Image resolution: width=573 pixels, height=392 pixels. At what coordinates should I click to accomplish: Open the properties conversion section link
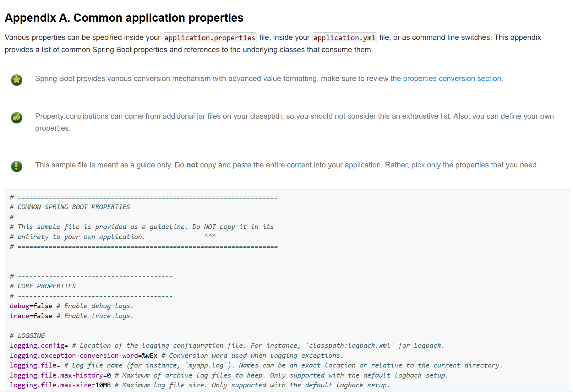click(x=446, y=79)
